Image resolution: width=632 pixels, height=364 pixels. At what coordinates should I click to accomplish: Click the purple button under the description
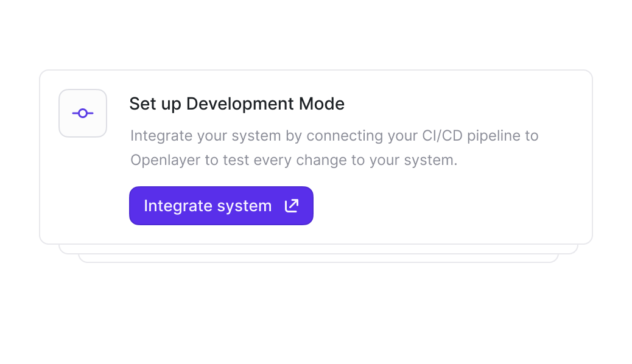click(x=221, y=206)
